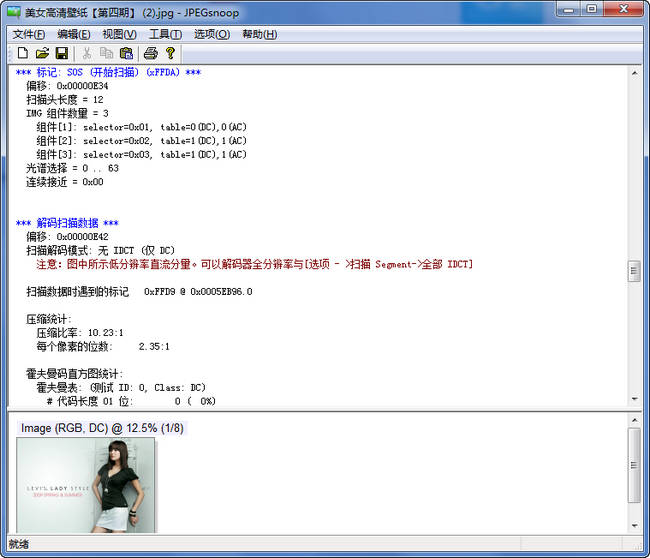Click the image pane scroll-down arrow
Screen dimensions: 650x558
(634, 526)
